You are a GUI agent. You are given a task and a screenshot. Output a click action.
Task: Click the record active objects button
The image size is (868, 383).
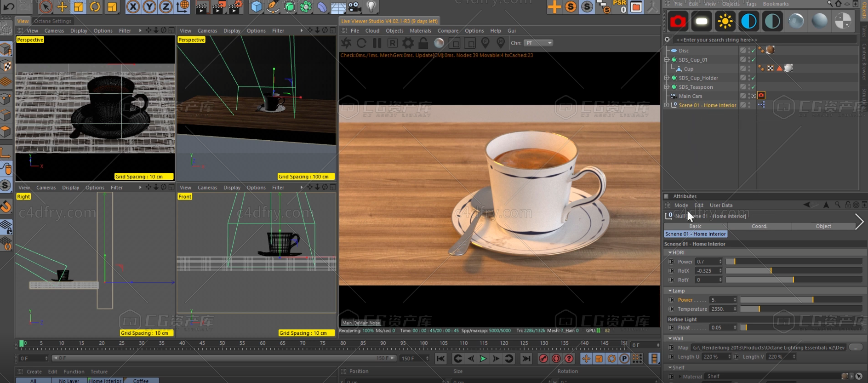point(543,359)
